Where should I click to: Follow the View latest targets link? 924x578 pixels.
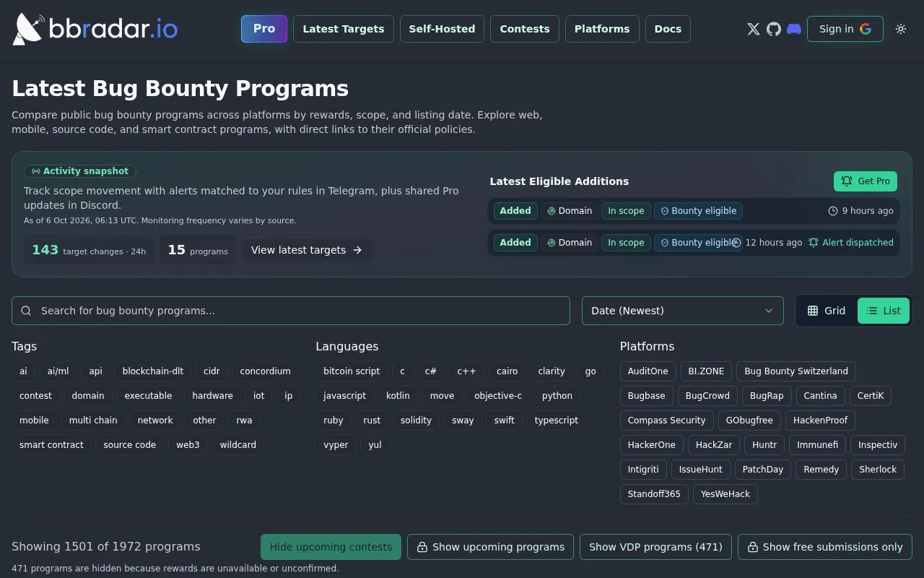point(307,250)
